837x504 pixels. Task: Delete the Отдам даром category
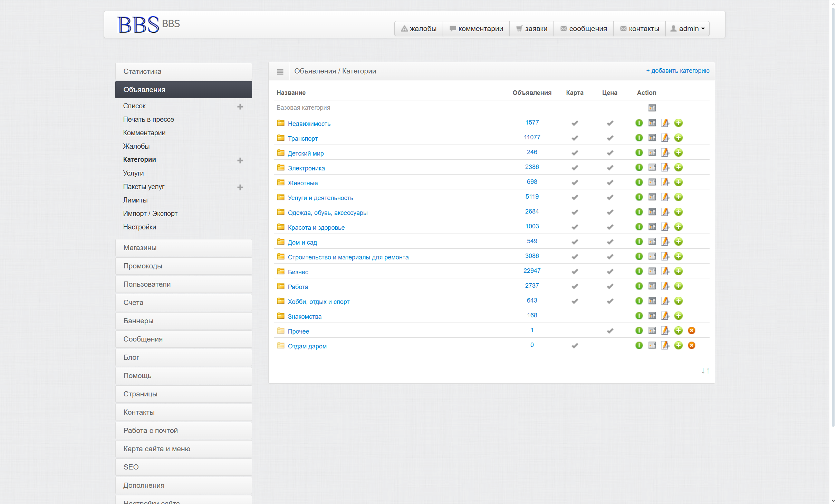click(691, 345)
